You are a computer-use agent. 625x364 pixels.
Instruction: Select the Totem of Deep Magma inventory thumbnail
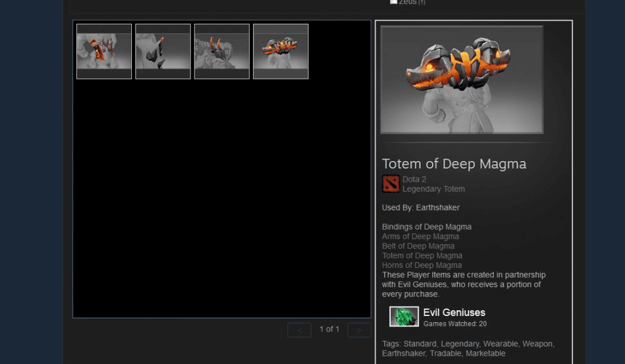tap(281, 51)
